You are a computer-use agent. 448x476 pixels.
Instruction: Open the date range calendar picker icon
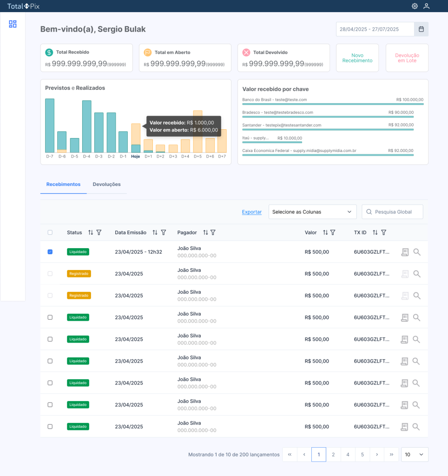421,29
